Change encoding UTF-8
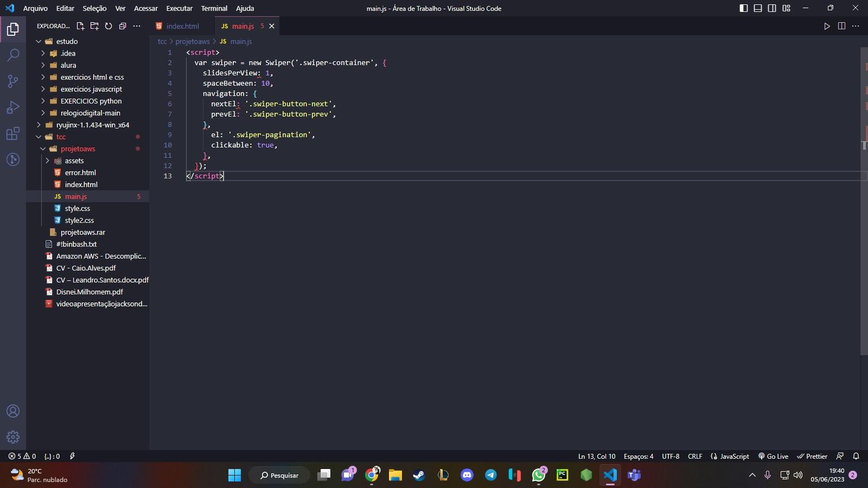This screenshot has width=868, height=488. tap(671, 456)
